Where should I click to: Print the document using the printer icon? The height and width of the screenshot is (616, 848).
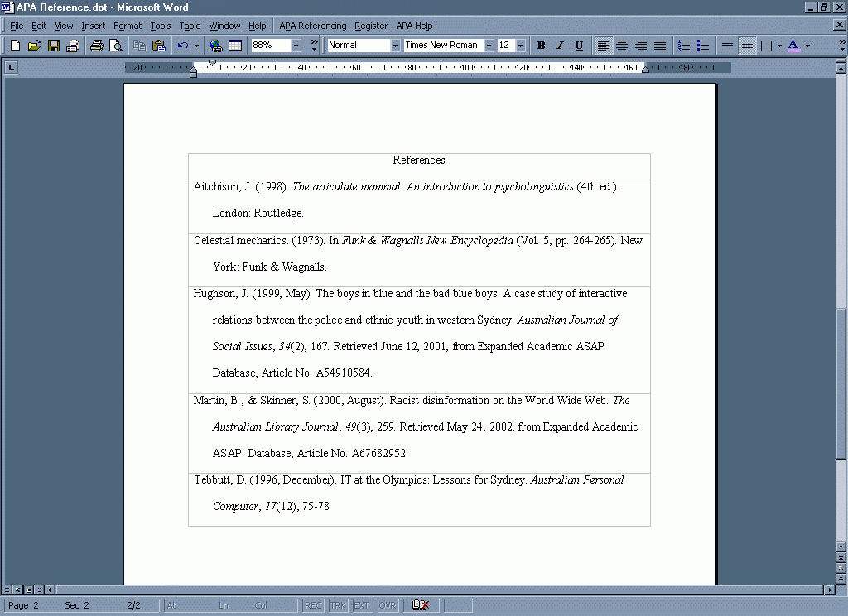point(97,46)
